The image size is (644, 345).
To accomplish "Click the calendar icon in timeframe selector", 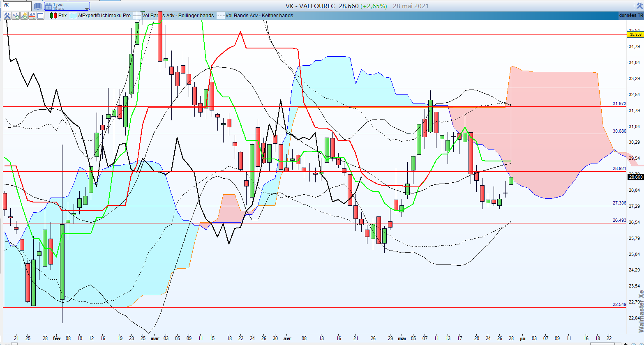I will [x=48, y=6].
